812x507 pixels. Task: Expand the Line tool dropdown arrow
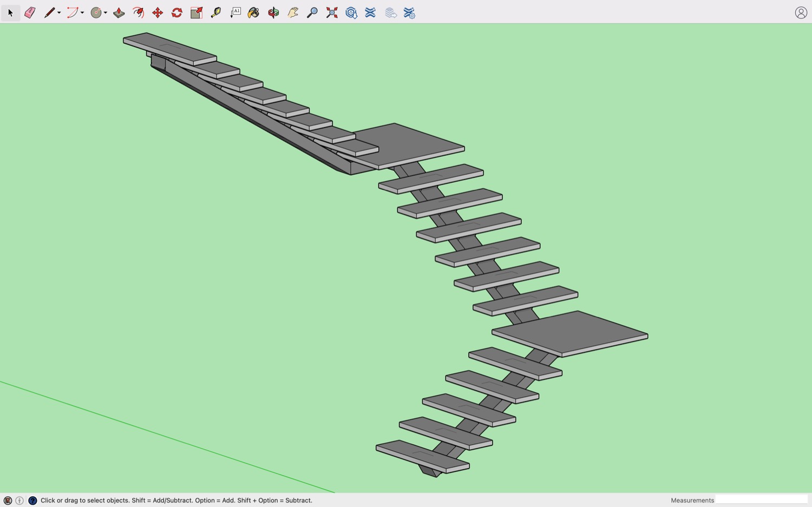click(x=59, y=13)
